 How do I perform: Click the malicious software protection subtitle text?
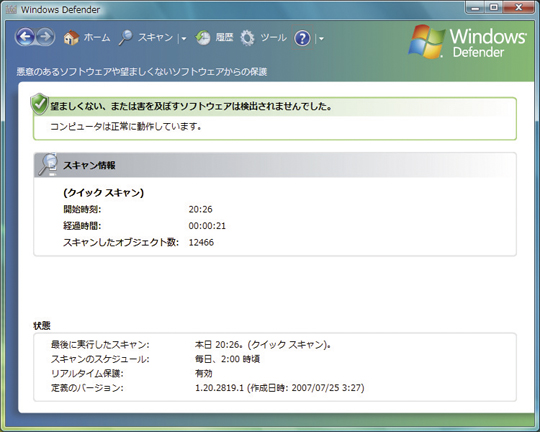142,72
